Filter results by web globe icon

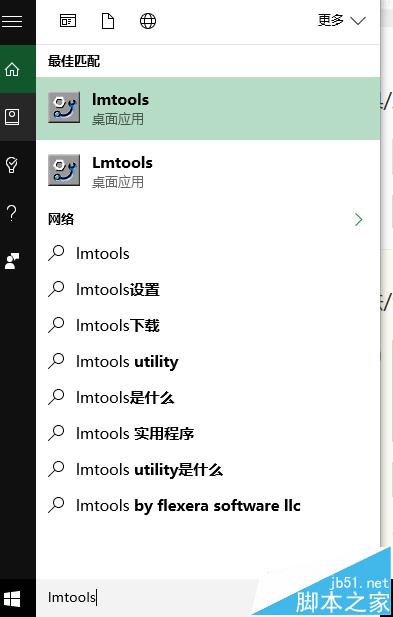click(x=148, y=20)
